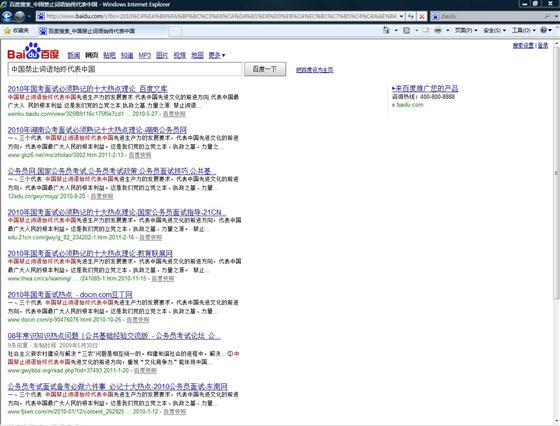The image size is (560, 426).
Task: Click the Print icon in command bar
Action: 438,30
